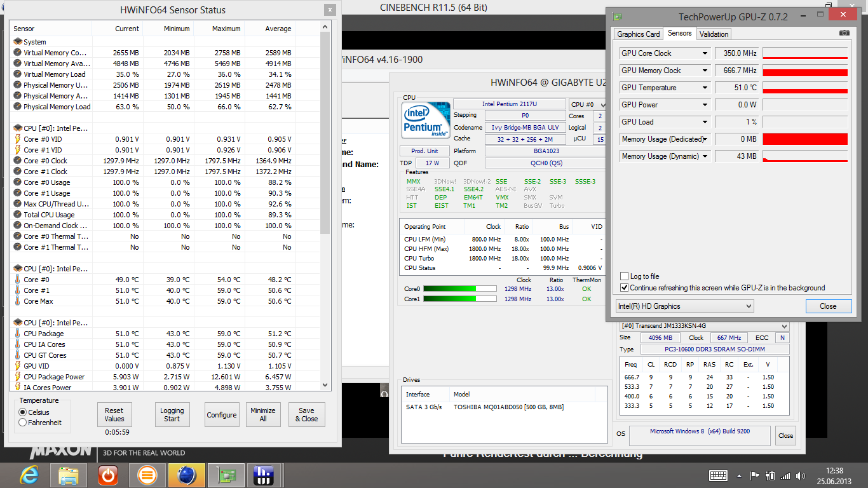Screen dimensions: 868x488
Task: Switch to CINEBENCH via its blue sphere taskbar icon
Action: 187,474
